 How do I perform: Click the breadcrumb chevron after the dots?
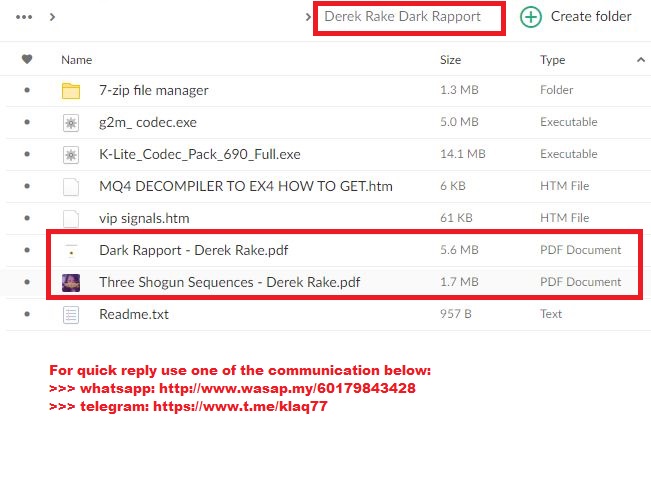point(52,17)
